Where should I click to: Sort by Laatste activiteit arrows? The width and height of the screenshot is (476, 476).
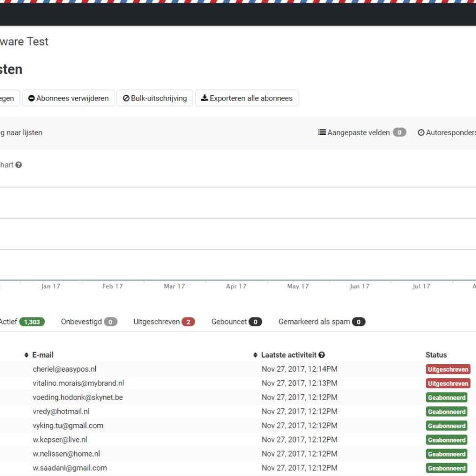tap(255, 355)
